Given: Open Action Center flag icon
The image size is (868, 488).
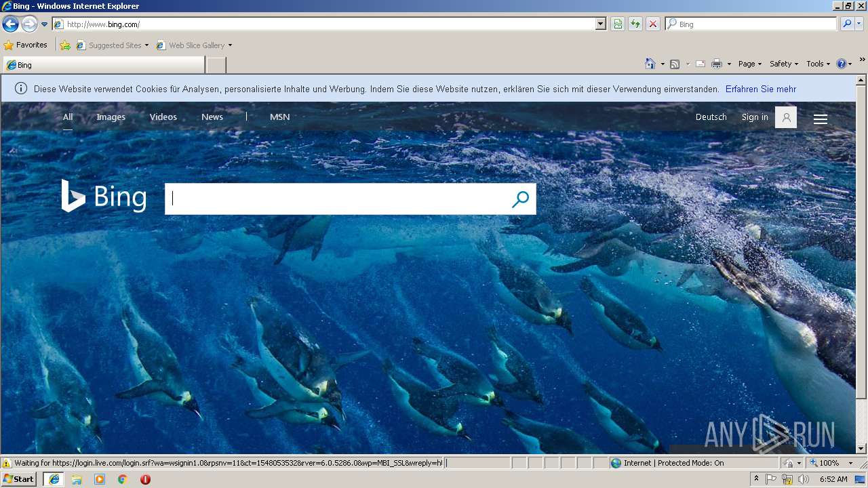Looking at the screenshot, I should click(x=771, y=479).
